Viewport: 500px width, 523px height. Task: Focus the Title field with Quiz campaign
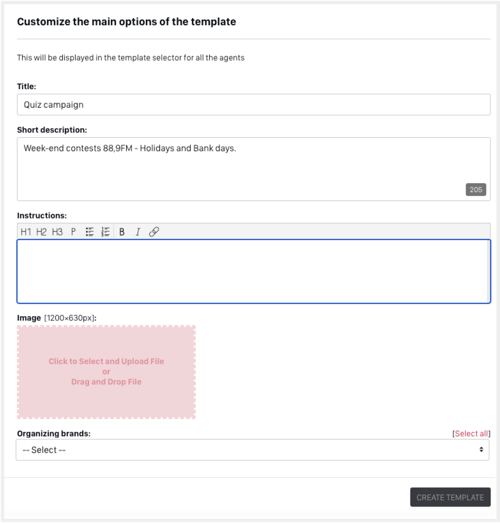click(x=254, y=105)
